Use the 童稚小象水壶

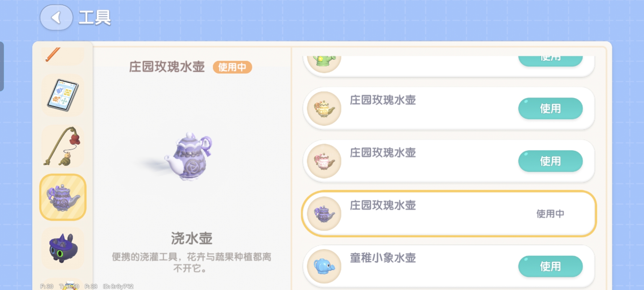pos(550,266)
